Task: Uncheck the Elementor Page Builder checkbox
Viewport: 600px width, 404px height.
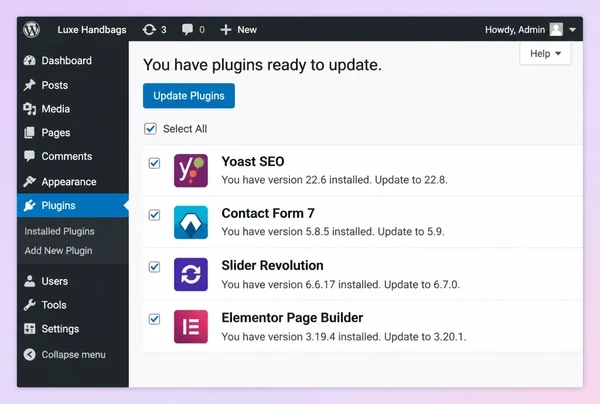Action: pyautogui.click(x=155, y=319)
